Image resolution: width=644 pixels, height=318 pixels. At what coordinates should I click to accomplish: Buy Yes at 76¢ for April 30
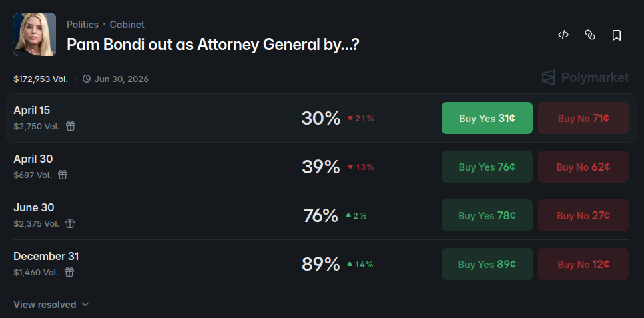487,167
